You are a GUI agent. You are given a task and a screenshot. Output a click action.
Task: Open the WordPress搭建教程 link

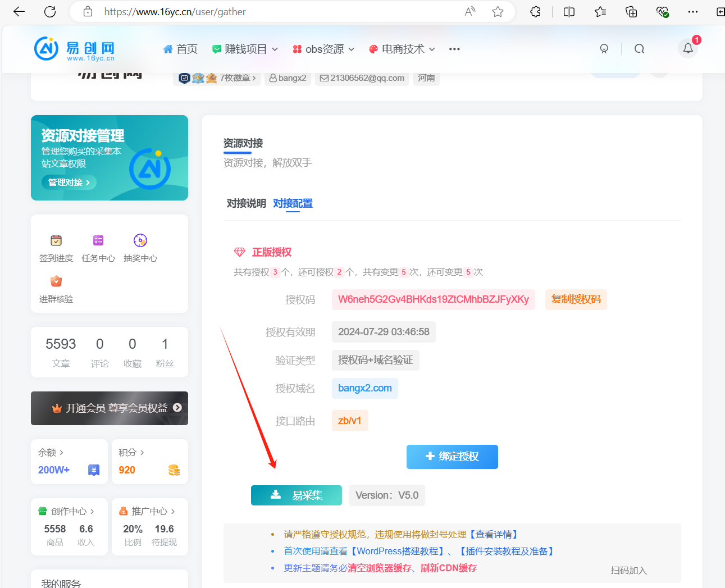click(397, 551)
